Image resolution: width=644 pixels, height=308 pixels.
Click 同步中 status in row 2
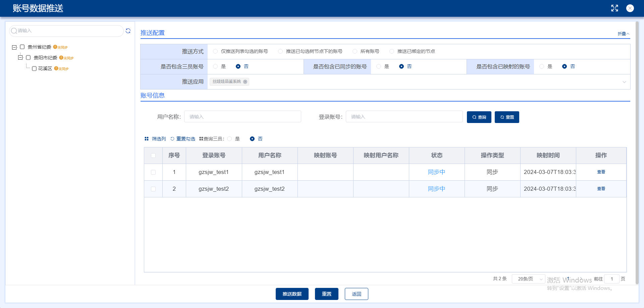click(x=437, y=189)
